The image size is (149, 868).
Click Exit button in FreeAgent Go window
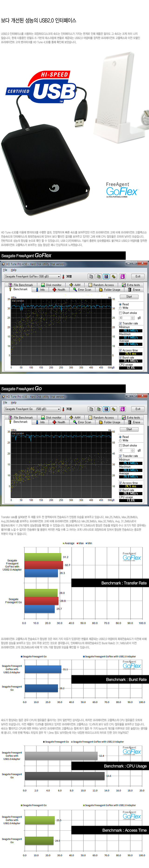click(x=138, y=409)
